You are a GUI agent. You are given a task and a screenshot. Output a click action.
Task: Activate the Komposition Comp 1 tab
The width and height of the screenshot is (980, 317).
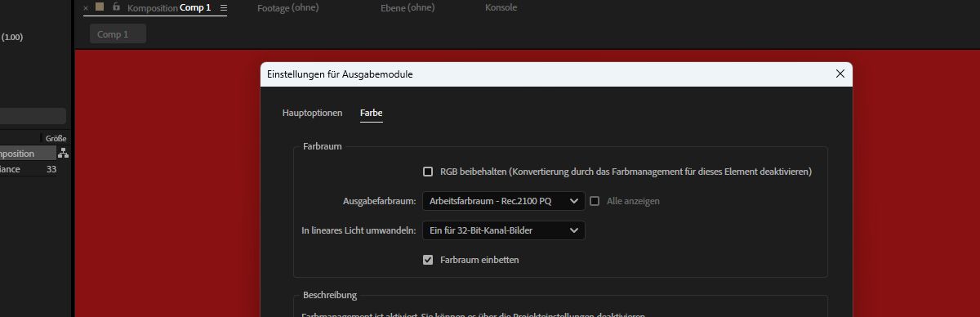point(169,7)
